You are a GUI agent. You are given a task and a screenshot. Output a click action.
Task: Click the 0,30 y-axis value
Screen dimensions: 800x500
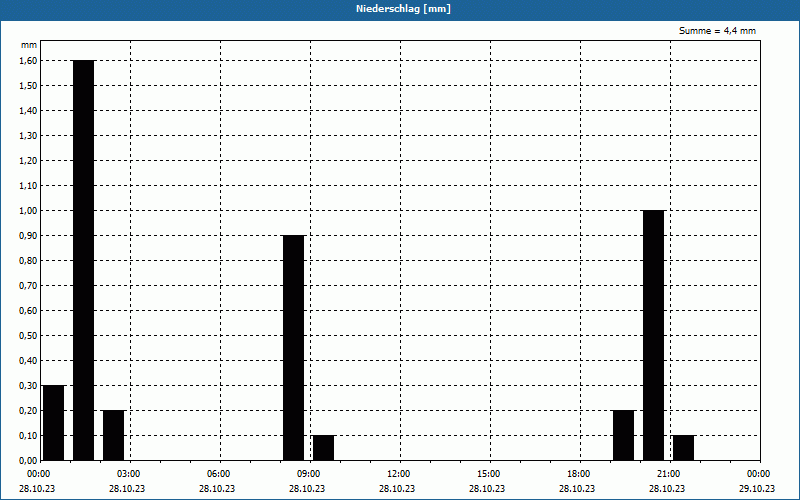pos(28,386)
